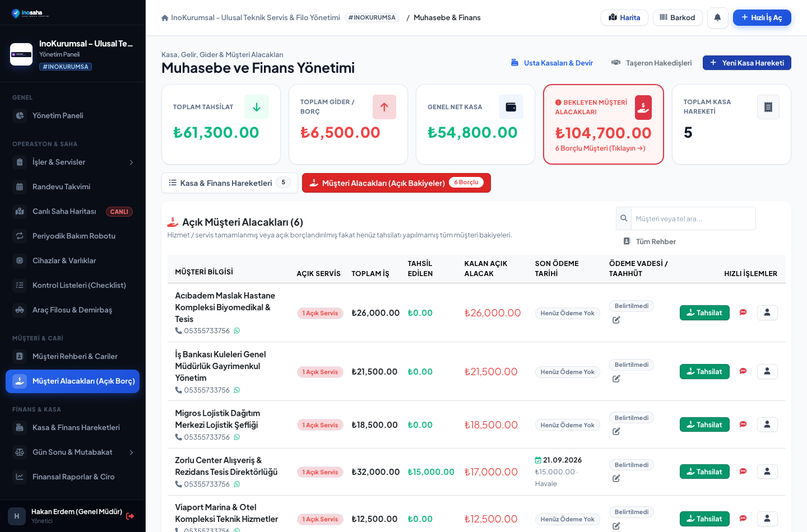807x532 pixels.
Task: Click the Toplam Tahsilat down-arrow icon
Action: coord(257,107)
